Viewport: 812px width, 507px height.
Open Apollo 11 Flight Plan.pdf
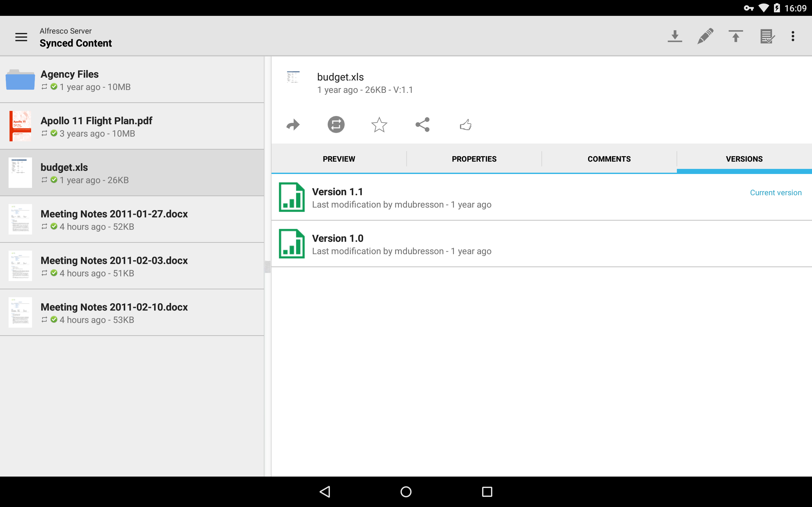point(132,126)
